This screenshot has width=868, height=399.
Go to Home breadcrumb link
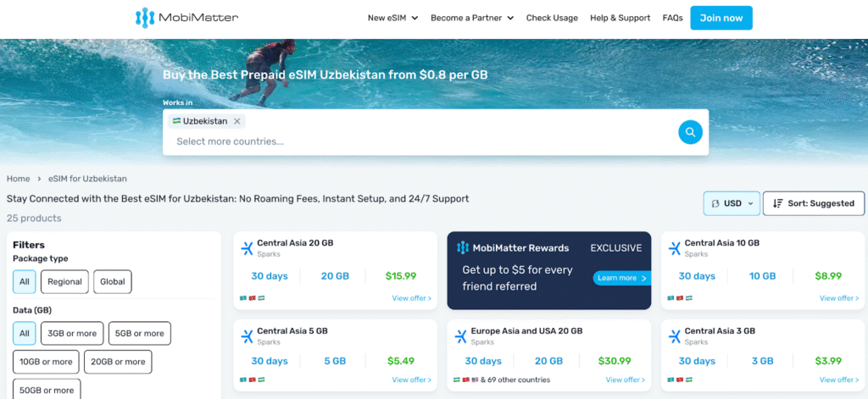pos(19,179)
